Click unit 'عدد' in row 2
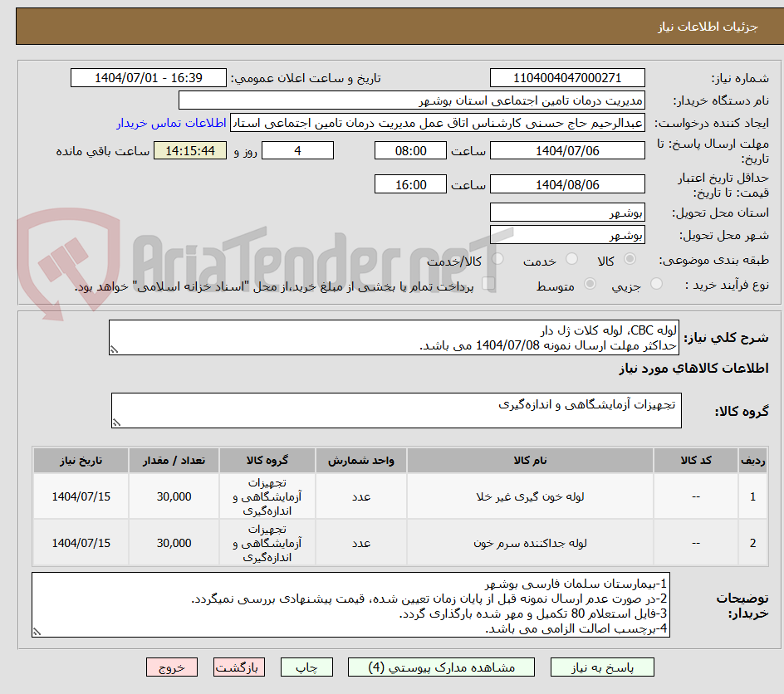Viewport: 784px width, 694px height. coord(361,543)
